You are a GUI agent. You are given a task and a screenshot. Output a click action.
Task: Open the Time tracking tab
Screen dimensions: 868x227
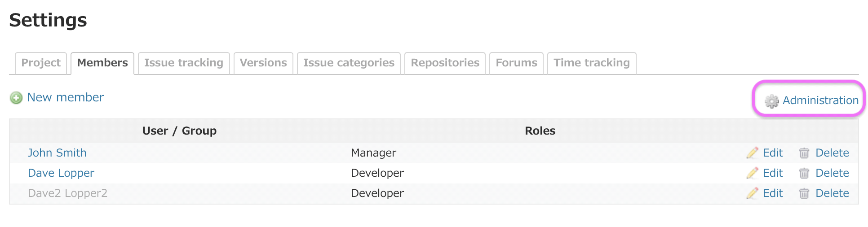pos(591,63)
